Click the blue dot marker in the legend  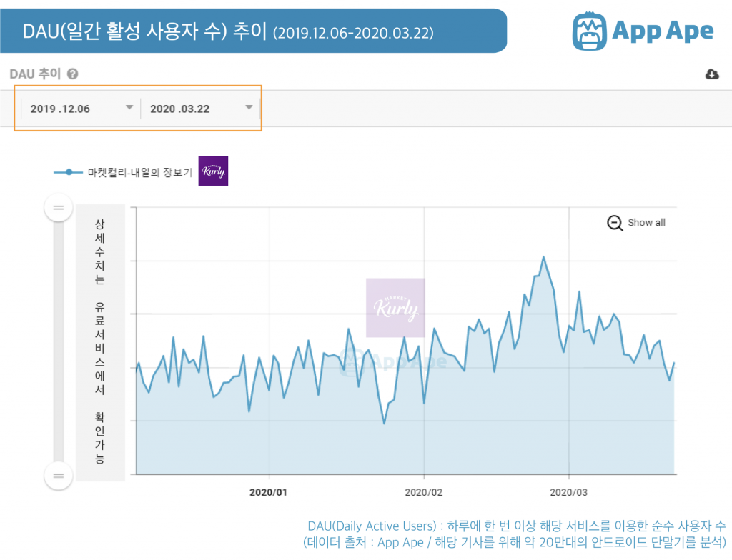pyautogui.click(x=68, y=171)
